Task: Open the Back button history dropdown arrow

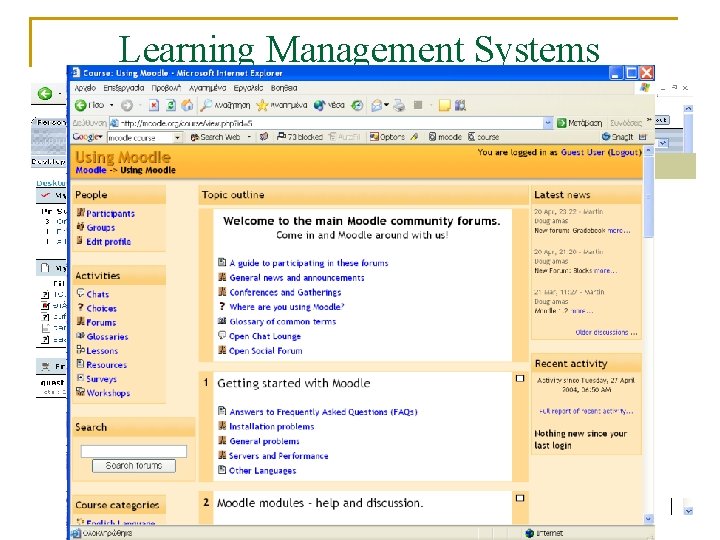Action: coord(112,106)
